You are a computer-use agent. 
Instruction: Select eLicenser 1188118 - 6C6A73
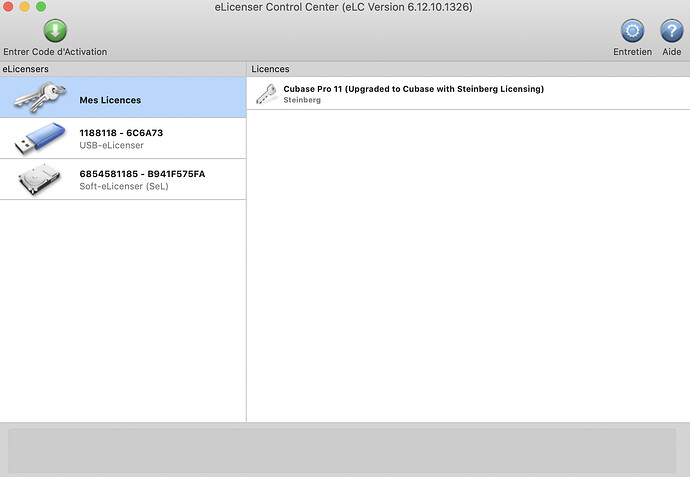pos(121,133)
